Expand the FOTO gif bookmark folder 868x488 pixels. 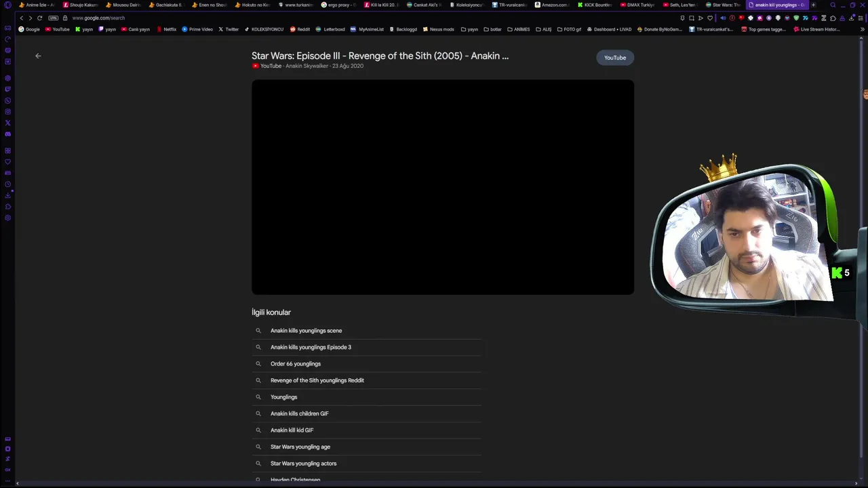click(569, 29)
